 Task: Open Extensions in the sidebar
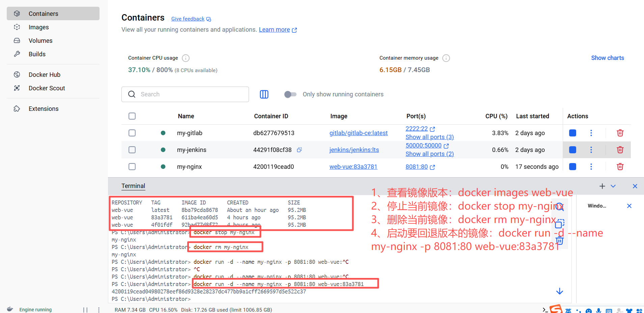(x=53, y=108)
